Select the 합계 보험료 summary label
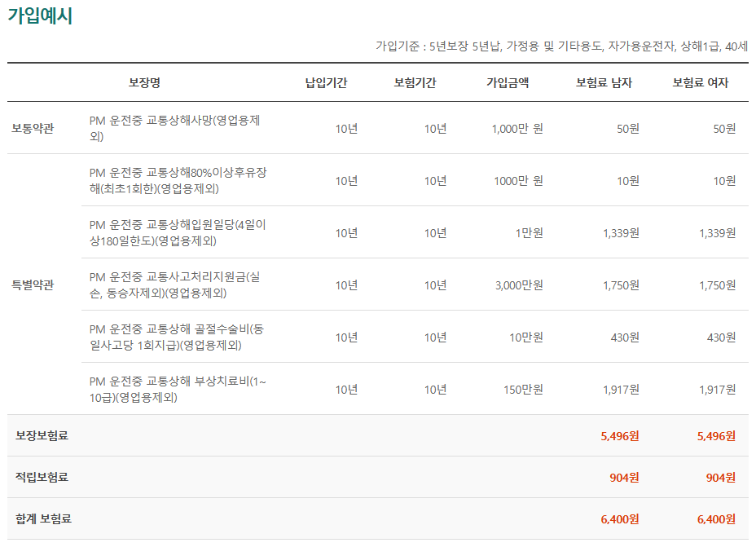This screenshot has height=547, width=756. tap(43, 518)
